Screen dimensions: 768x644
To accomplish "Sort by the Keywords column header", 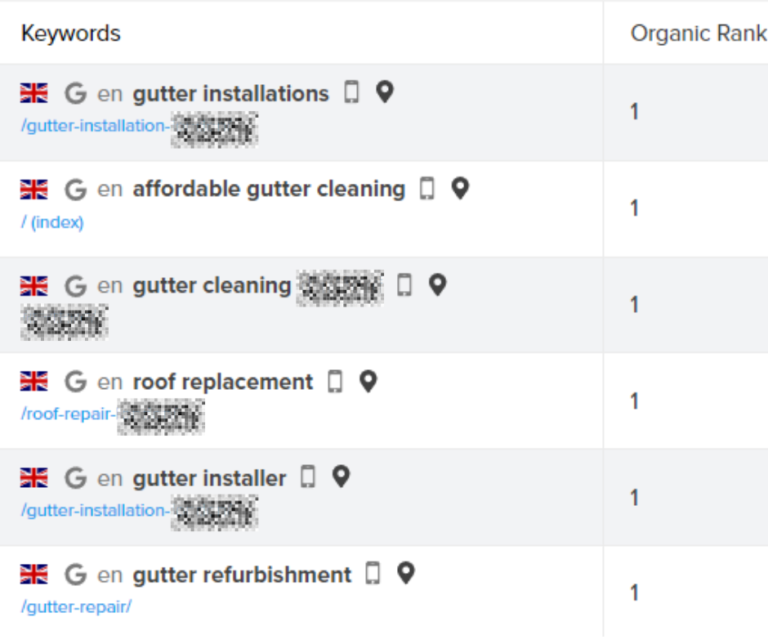I will 71,33.
